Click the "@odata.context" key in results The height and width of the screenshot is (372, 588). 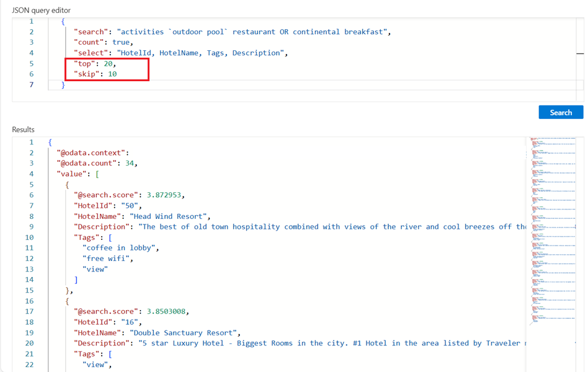pos(92,153)
